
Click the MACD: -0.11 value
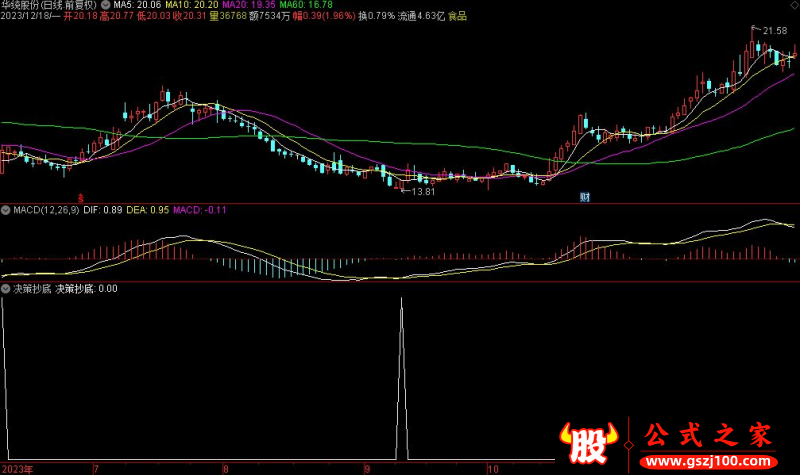[x=199, y=210]
